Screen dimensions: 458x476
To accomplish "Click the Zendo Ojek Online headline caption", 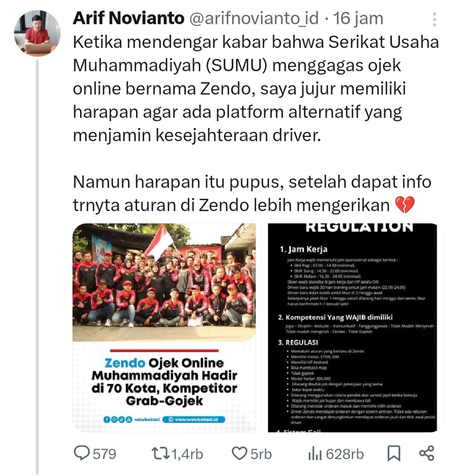I will (x=164, y=382).
